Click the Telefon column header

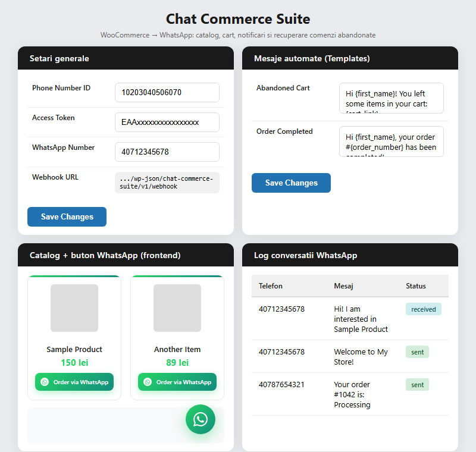pos(271,285)
